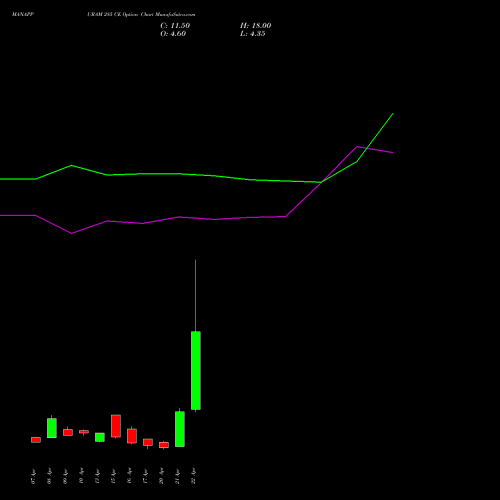Viewport: 500px width, 500px height.
Task: Select the red candle for 20 Apr
Action: pos(164,445)
